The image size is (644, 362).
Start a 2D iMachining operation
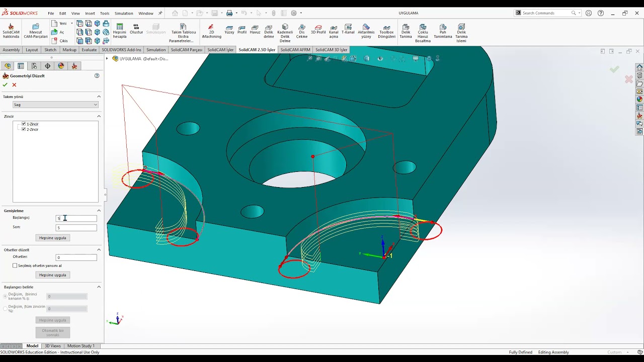tap(211, 31)
